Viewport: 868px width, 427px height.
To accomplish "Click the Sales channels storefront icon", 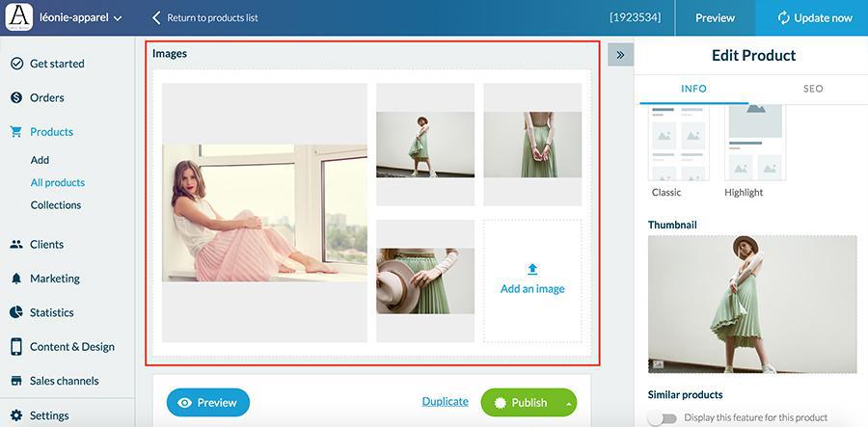I will point(16,381).
